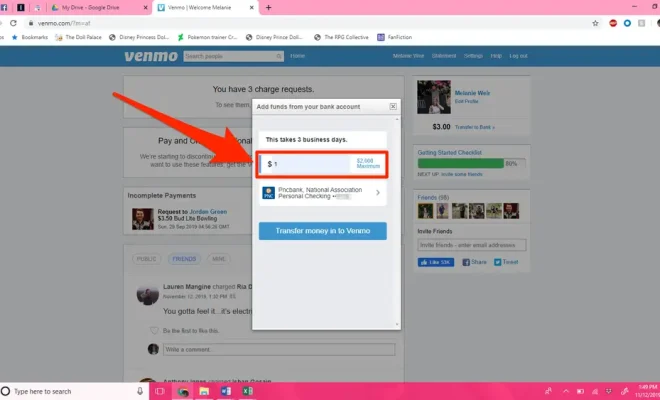The width and height of the screenshot is (660, 400).
Task: Click the Edit Profile link
Action: click(x=466, y=101)
